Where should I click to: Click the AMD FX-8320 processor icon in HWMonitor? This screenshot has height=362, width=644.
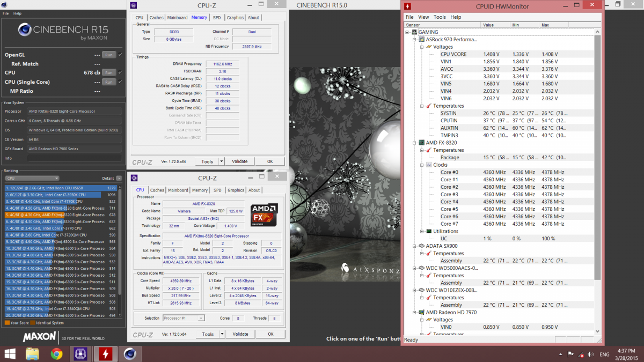(x=422, y=143)
